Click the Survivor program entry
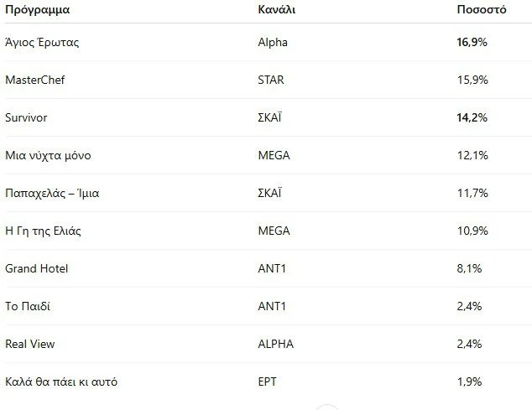The height and width of the screenshot is (410, 532). [26, 117]
